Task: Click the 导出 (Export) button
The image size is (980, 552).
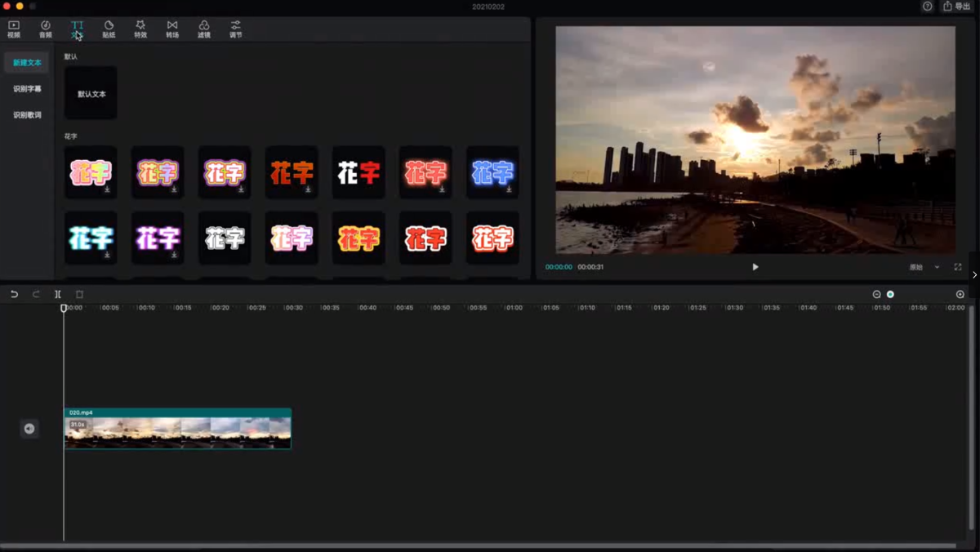Action: click(x=957, y=7)
